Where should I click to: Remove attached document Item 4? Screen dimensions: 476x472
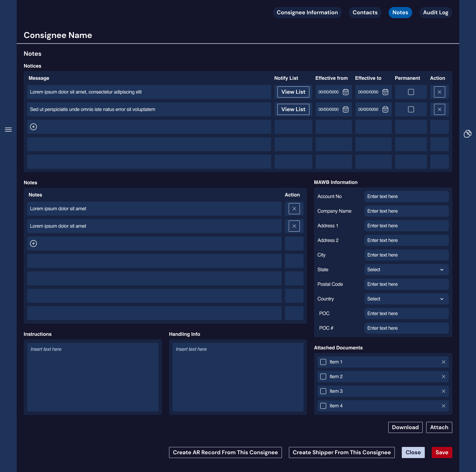coord(444,406)
